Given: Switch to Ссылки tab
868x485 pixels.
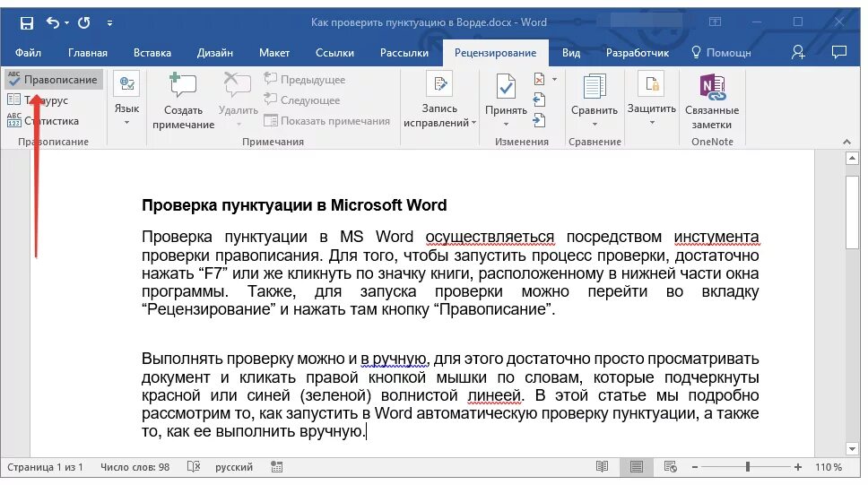Looking at the screenshot, I should tap(334, 53).
